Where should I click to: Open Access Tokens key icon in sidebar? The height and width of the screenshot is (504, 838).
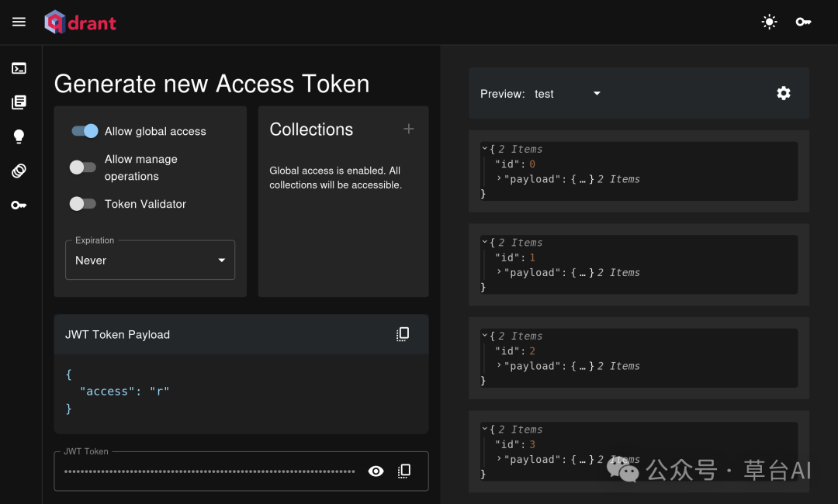19,205
